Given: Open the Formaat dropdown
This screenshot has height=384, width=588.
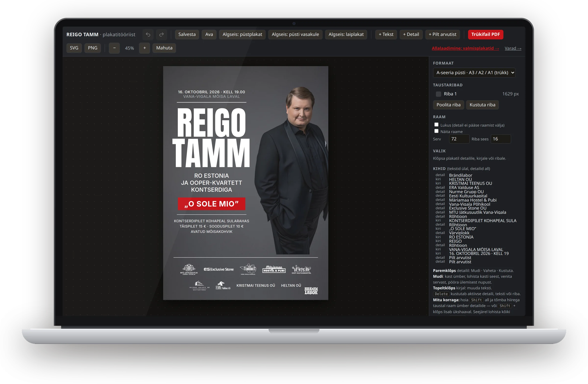Looking at the screenshot, I should click(x=474, y=73).
